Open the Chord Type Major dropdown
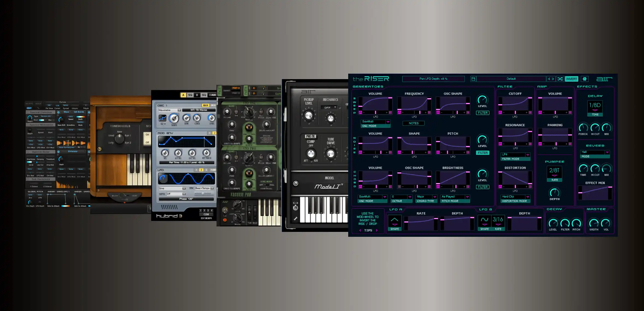This screenshot has height=311, width=644. coord(435,197)
